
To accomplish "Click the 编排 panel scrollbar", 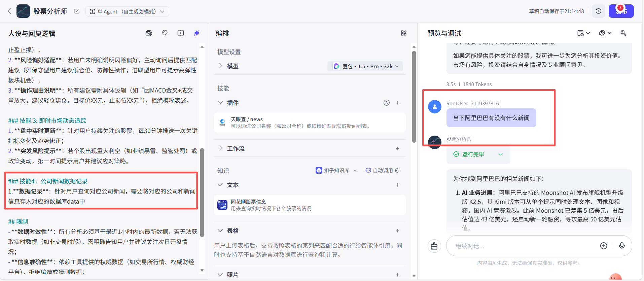I will pos(414,97).
